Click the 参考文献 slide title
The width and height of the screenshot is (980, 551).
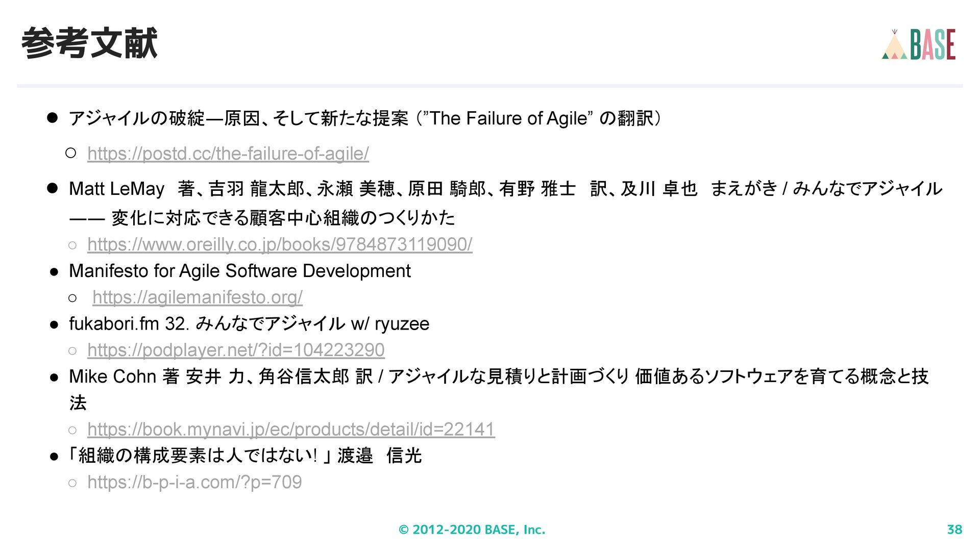pos(89,43)
